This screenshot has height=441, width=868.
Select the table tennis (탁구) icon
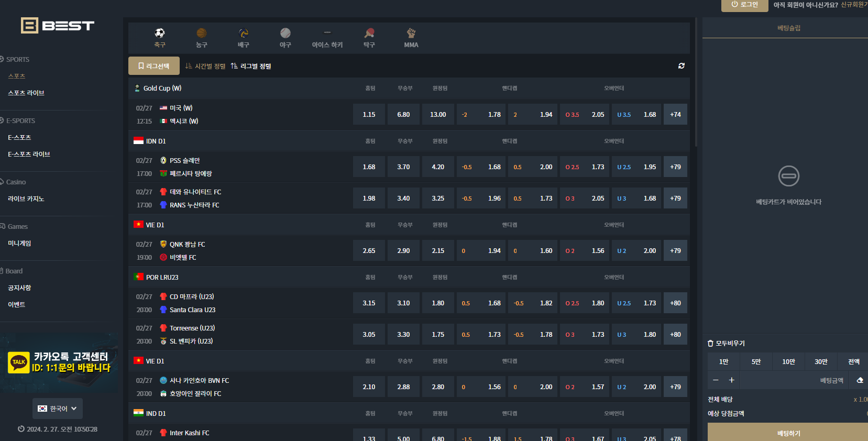[x=369, y=34]
